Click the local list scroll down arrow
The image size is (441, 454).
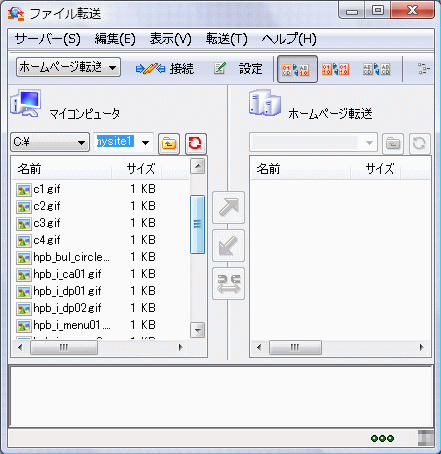tap(198, 330)
